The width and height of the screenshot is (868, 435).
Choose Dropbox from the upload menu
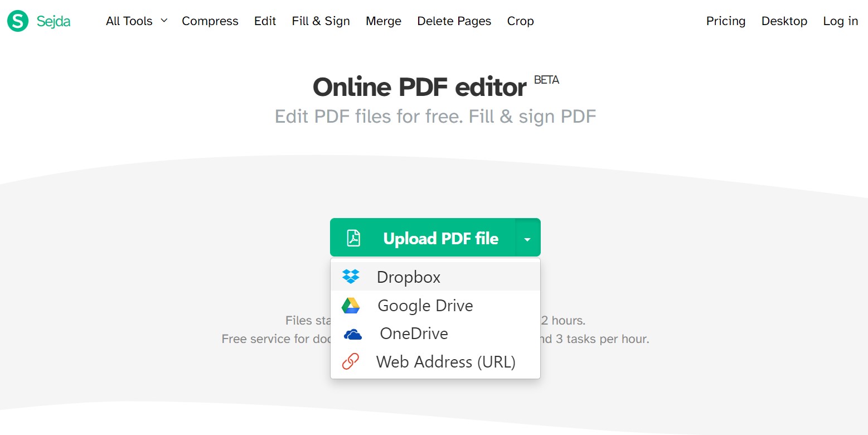click(435, 277)
